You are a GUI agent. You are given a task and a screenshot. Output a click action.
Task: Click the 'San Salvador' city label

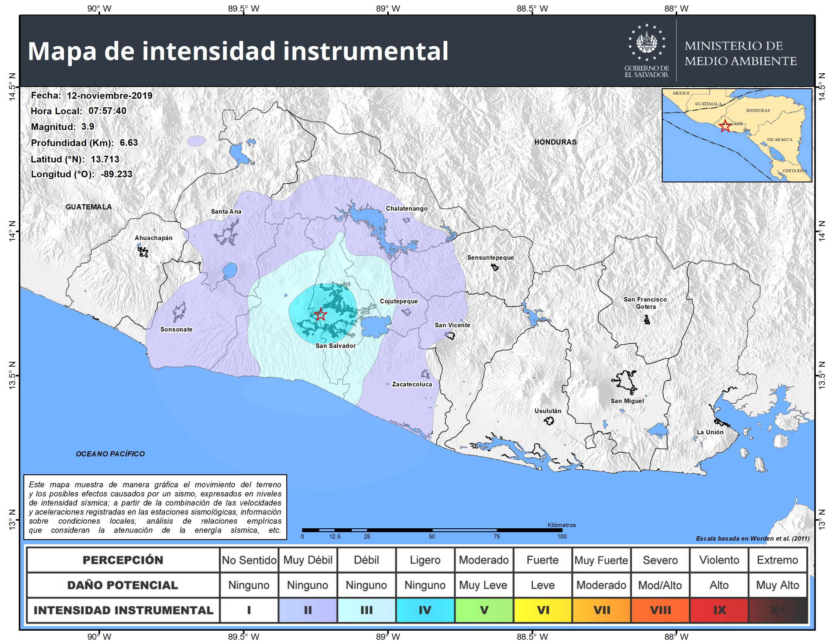336,346
